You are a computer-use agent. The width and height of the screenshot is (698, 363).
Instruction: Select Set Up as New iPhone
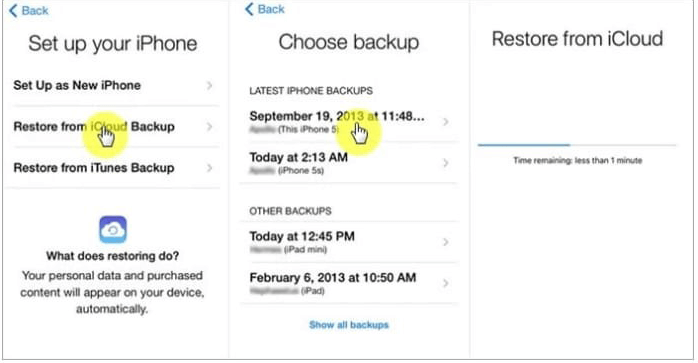tap(113, 85)
